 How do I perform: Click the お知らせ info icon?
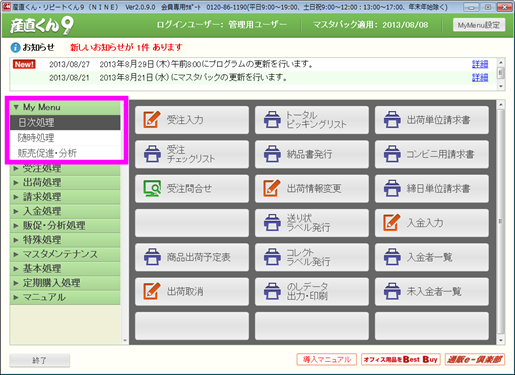pyautogui.click(x=15, y=48)
